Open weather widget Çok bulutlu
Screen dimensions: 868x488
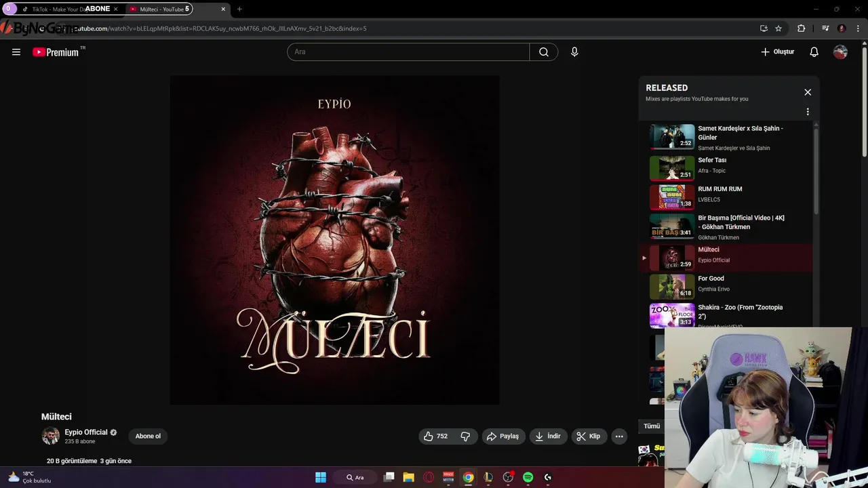29,477
